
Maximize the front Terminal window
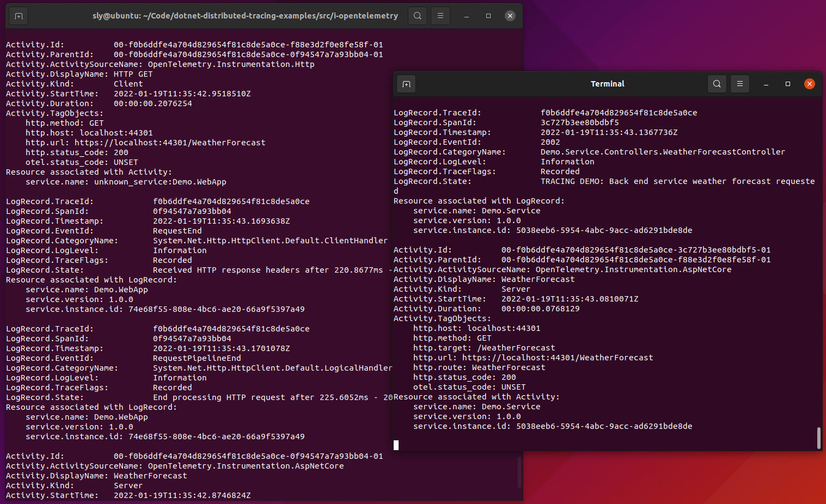(788, 84)
